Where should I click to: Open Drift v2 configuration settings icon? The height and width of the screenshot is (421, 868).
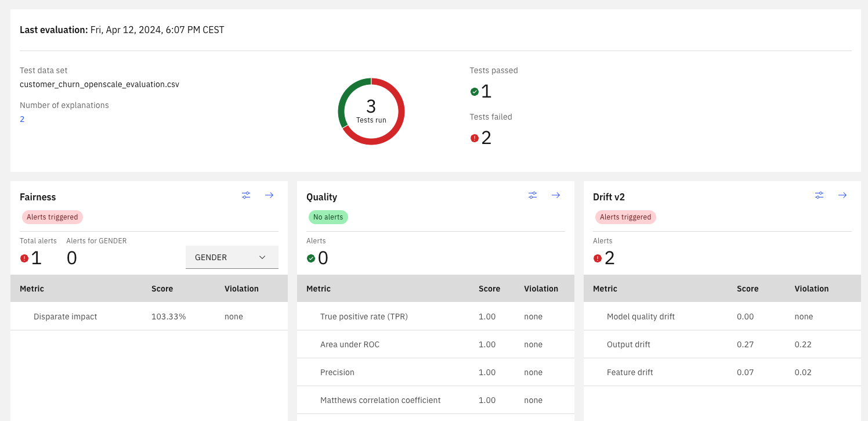[819, 195]
